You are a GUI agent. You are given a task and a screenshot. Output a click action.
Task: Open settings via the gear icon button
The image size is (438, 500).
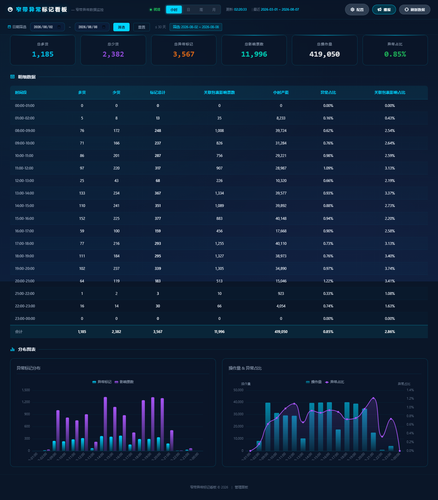[x=357, y=10]
